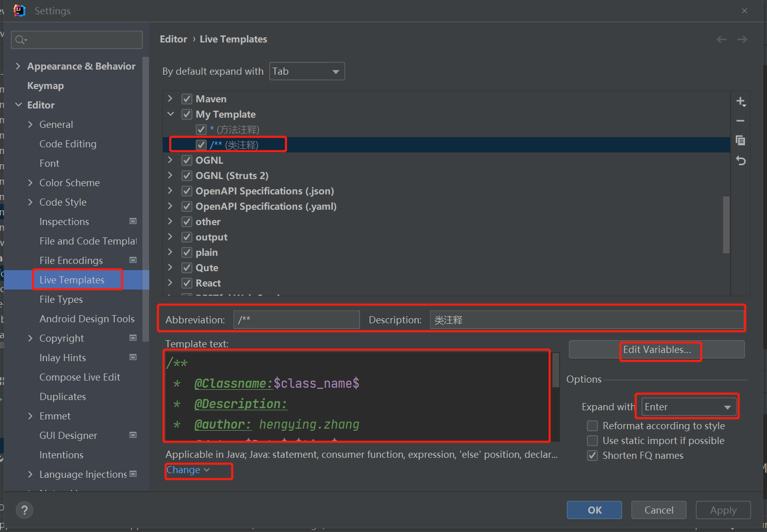Click the add template plus icon

coord(740,102)
